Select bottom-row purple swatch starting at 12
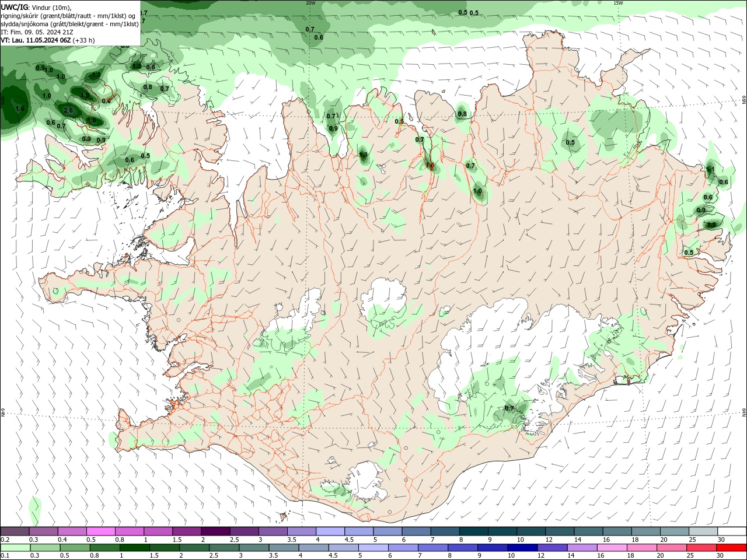 click(551, 548)
